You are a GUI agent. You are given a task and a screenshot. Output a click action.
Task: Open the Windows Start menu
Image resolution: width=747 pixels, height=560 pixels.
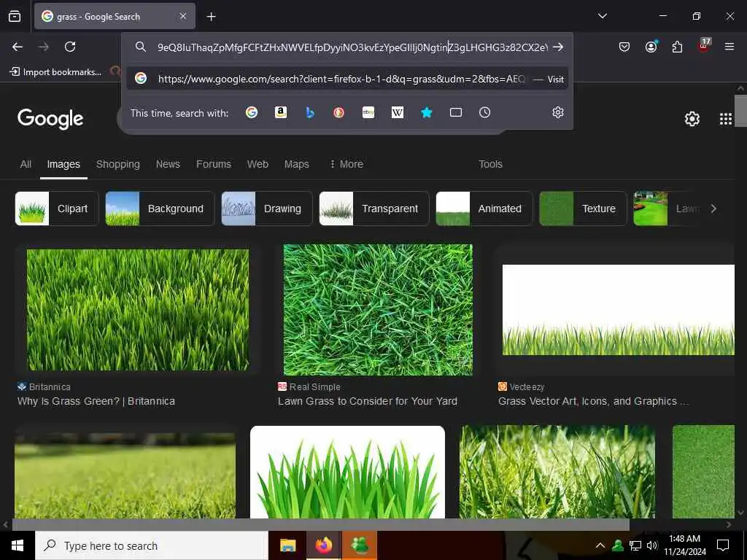tap(18, 545)
